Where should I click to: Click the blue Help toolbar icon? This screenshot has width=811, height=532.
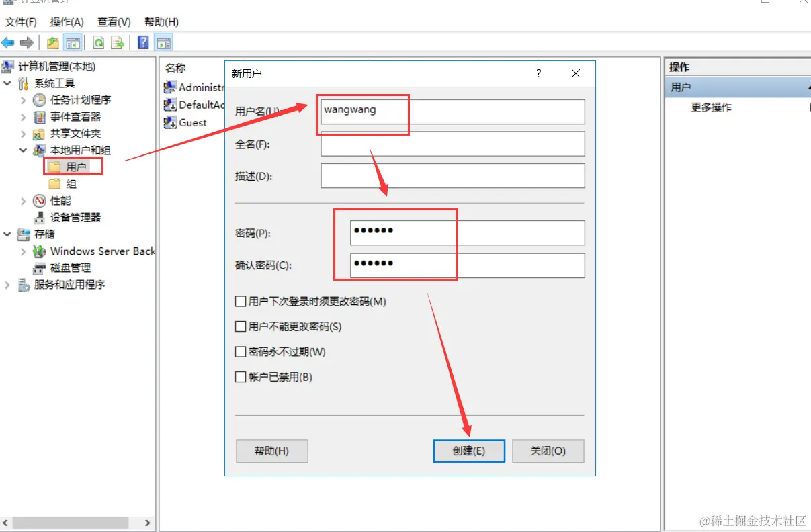(x=143, y=43)
